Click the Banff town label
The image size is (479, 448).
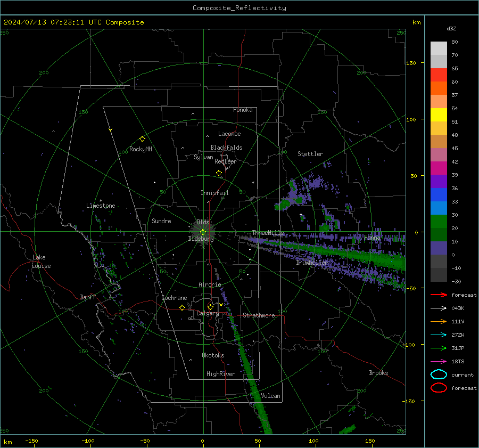pyautogui.click(x=88, y=297)
